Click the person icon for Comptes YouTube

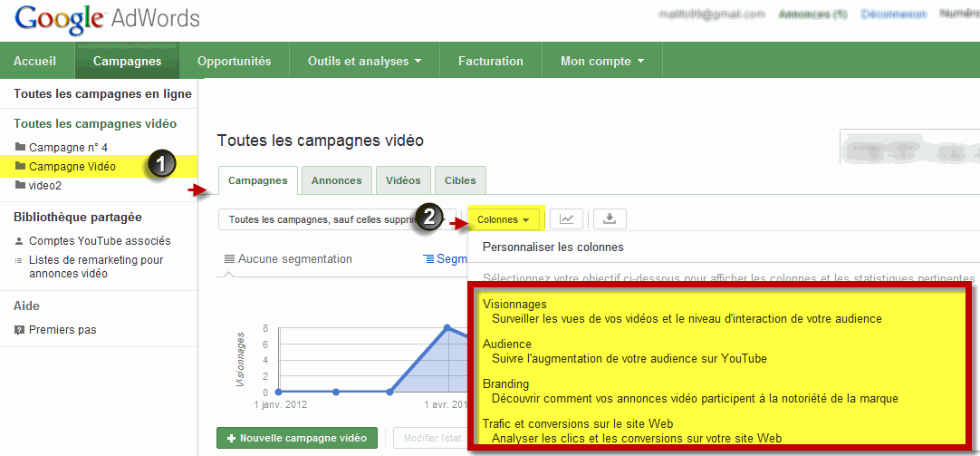pyautogui.click(x=19, y=241)
